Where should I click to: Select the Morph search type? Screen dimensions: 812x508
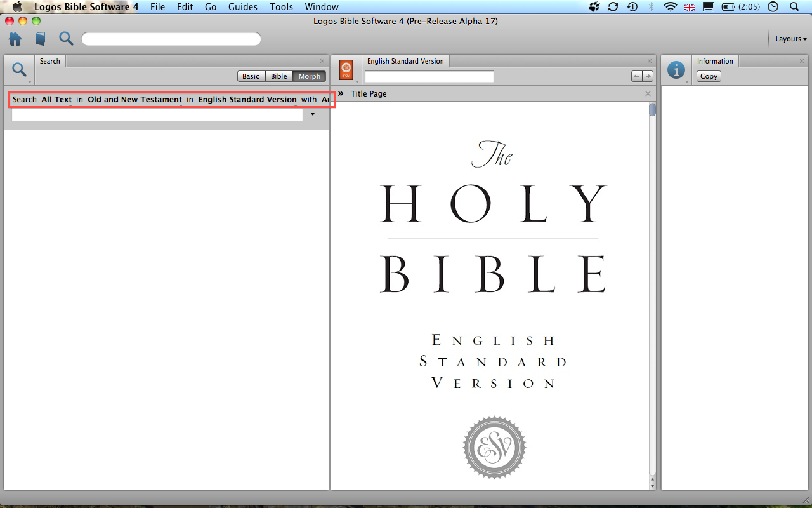[x=310, y=76]
